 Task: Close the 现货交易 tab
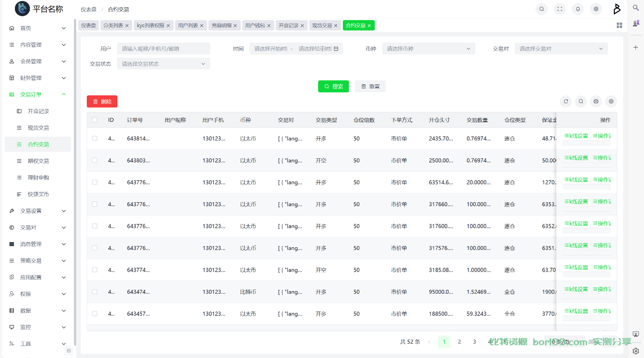click(x=336, y=26)
